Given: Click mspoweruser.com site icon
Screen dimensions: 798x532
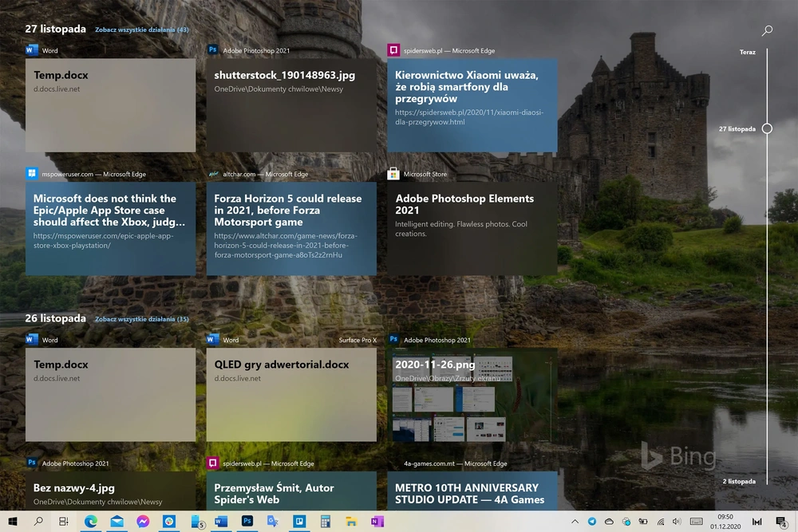Looking at the screenshot, I should click(32, 173).
